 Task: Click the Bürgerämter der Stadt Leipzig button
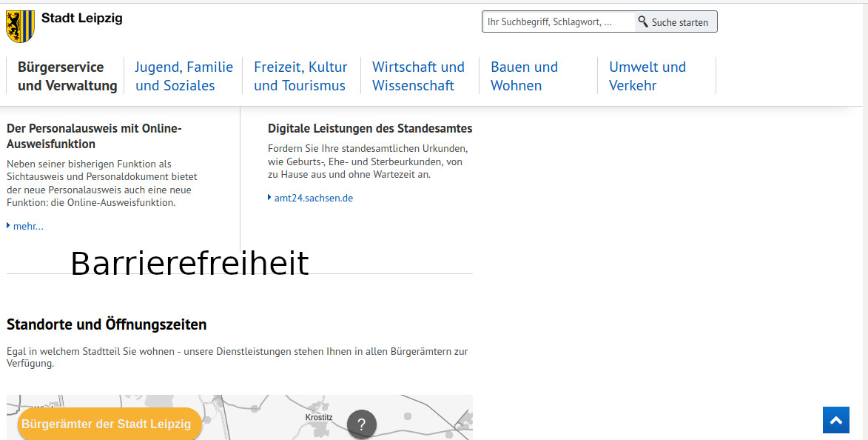coord(109,424)
